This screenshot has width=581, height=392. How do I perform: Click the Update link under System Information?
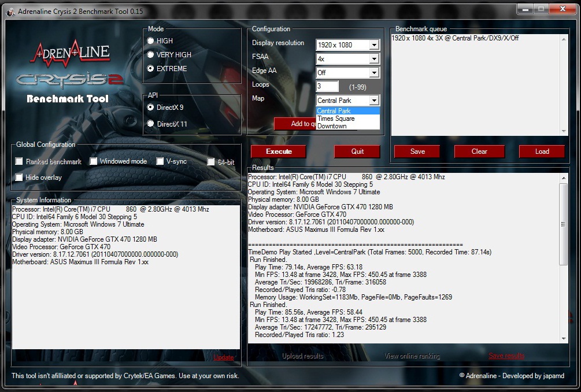tap(224, 357)
